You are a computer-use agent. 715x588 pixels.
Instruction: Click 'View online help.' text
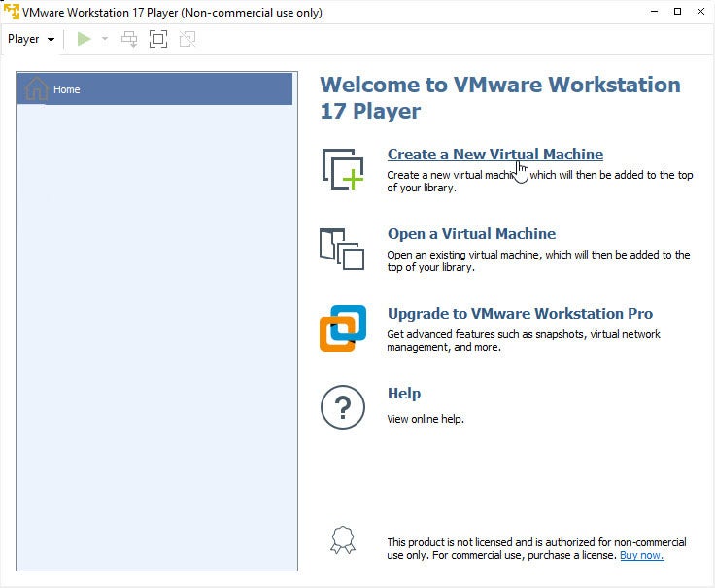[426, 419]
